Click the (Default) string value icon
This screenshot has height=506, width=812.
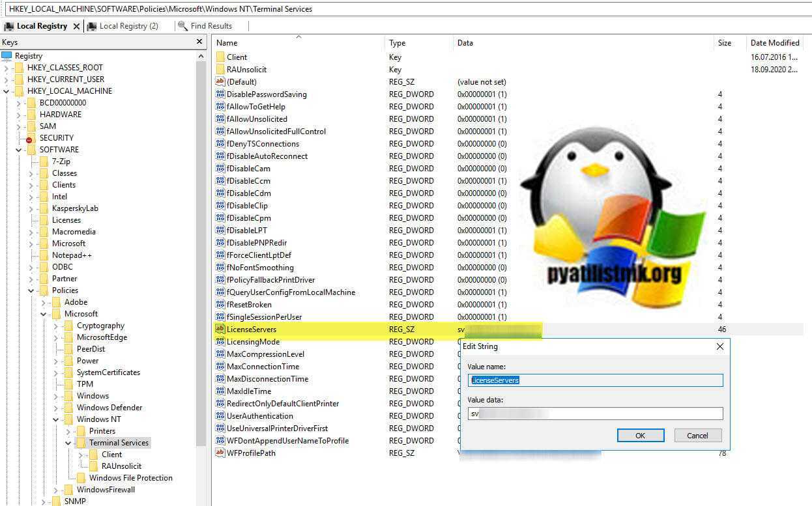click(220, 82)
